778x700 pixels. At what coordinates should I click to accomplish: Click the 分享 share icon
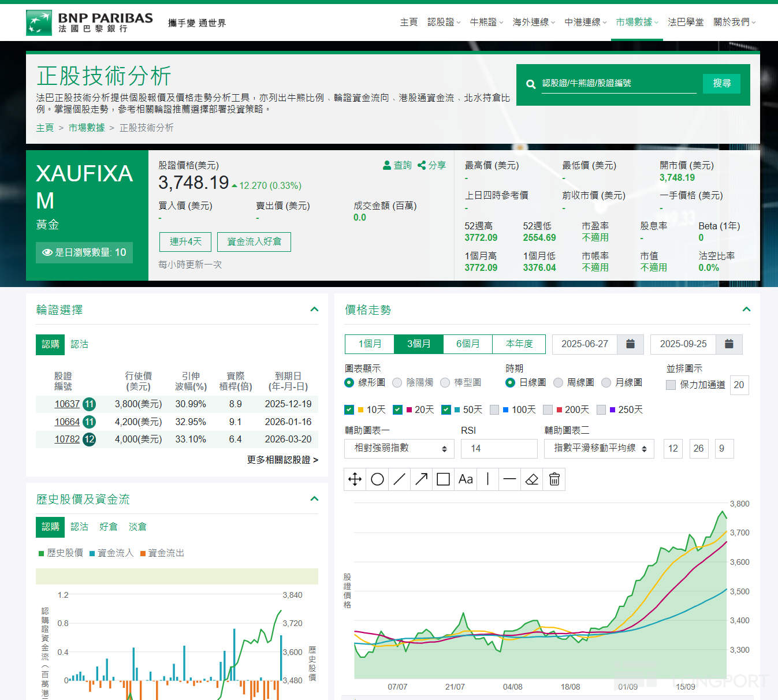coord(431,165)
